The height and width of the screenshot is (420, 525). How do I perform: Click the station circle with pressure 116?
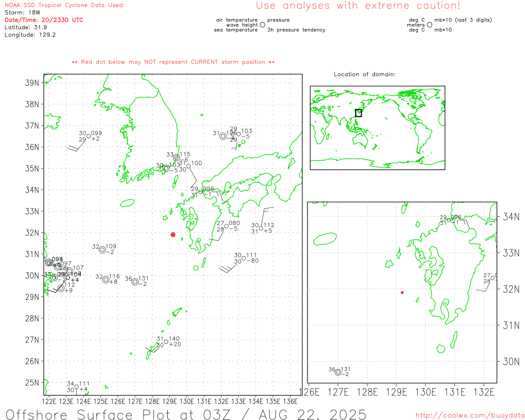point(106,280)
